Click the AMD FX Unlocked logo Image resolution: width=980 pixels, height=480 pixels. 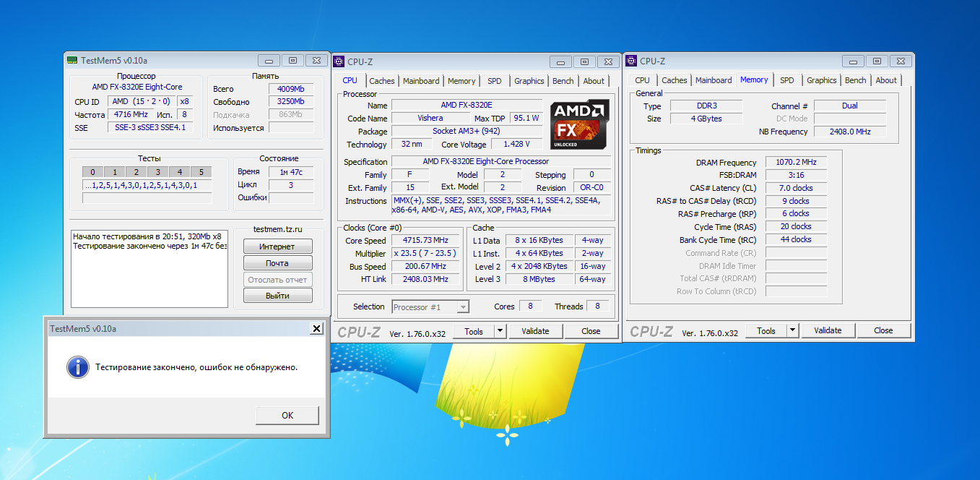(x=580, y=124)
